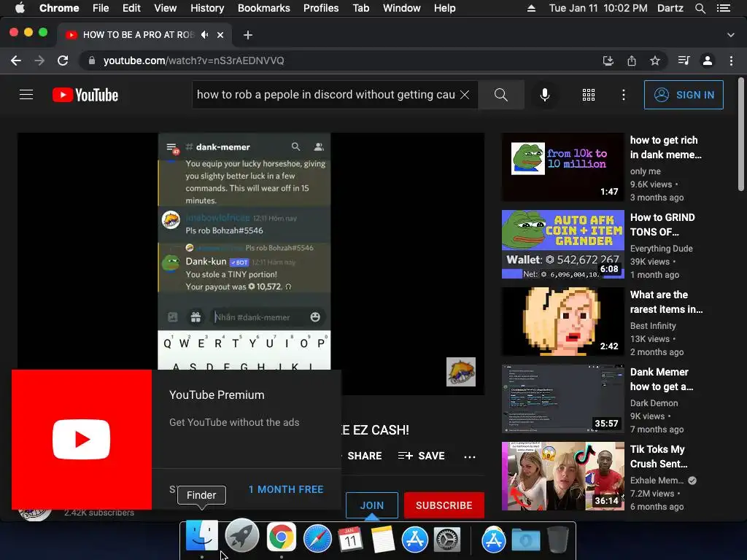747x560 pixels.
Task: Share this page icon in address bar
Action: [632, 61]
